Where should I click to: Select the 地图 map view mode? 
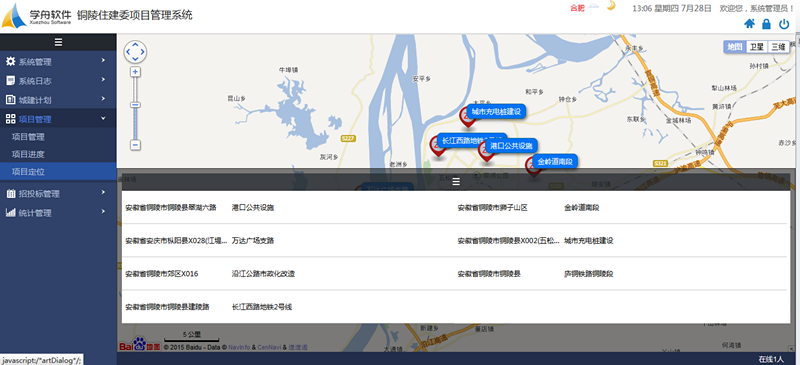[x=735, y=47]
